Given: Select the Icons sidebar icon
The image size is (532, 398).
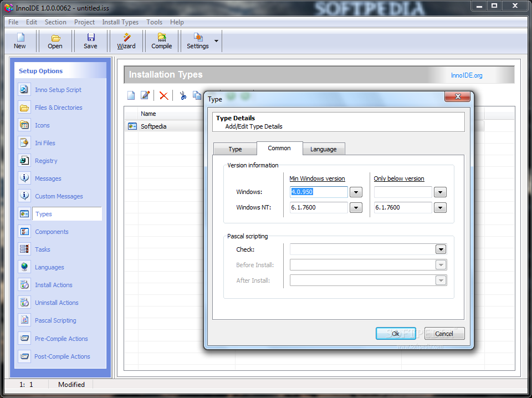Looking at the screenshot, I should tap(24, 125).
